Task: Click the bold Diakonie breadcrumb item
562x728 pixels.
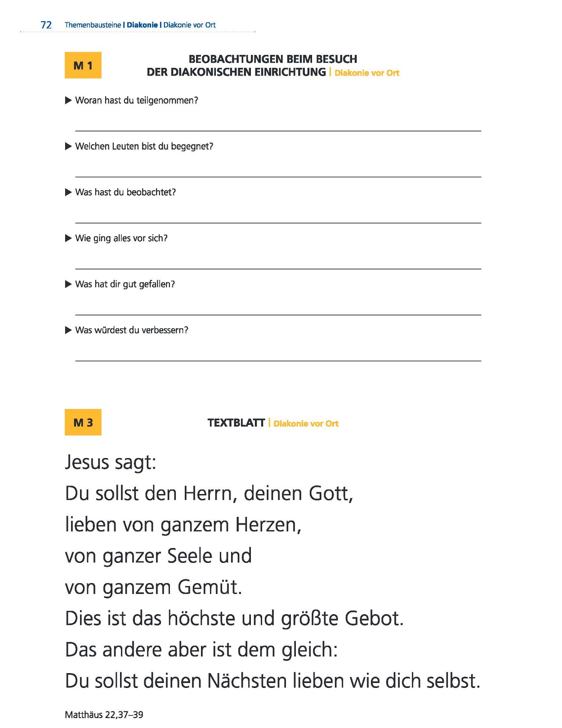Action: tap(142, 25)
